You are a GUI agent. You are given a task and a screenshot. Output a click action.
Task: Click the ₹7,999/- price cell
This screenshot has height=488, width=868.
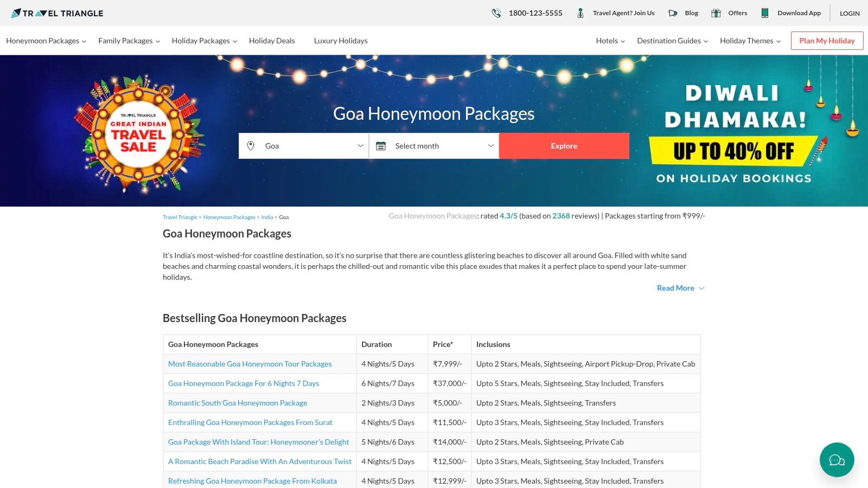[449, 364]
